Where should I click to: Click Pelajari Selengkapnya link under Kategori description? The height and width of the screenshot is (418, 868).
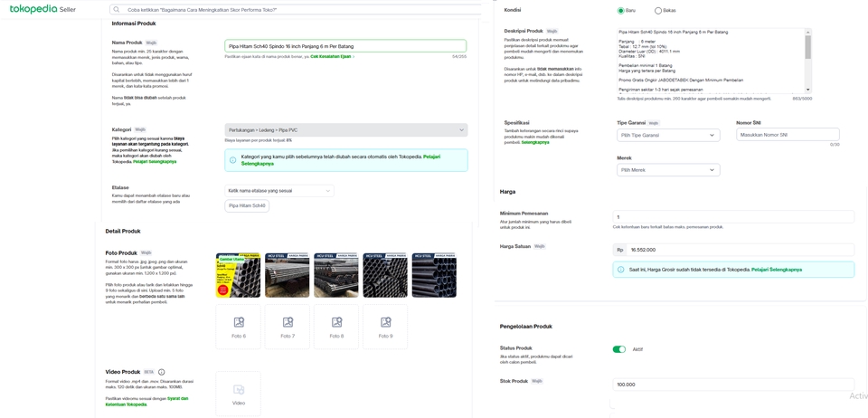click(x=155, y=162)
